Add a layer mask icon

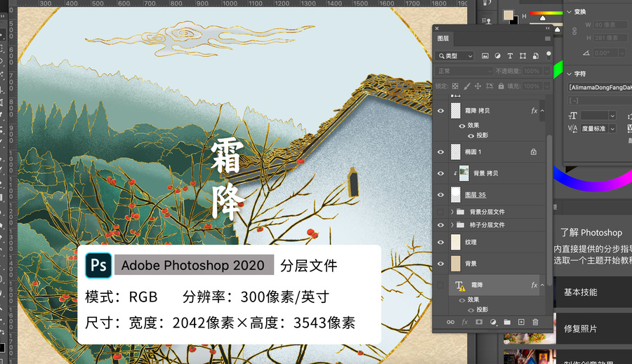pos(479,322)
